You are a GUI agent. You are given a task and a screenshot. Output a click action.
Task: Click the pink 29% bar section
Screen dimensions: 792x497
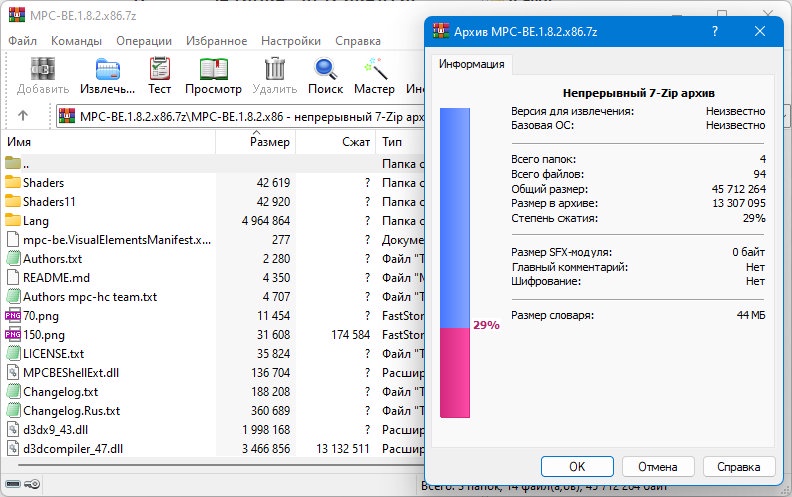455,373
